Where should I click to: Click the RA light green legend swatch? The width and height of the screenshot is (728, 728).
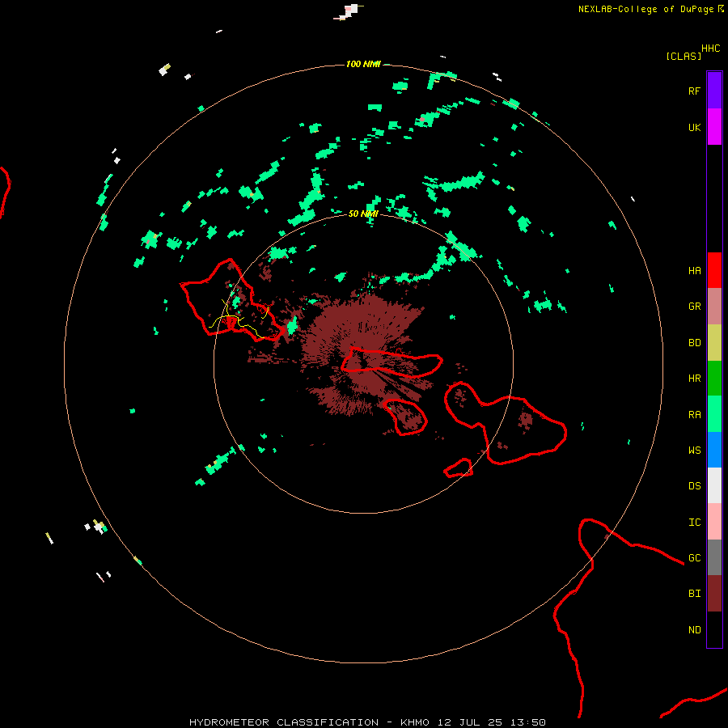point(714,414)
